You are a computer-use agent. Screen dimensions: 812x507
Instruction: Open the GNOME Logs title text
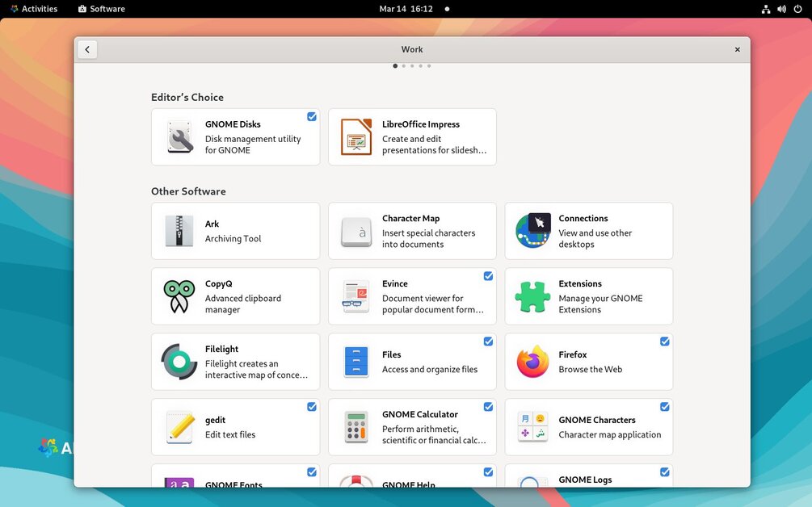pyautogui.click(x=585, y=480)
